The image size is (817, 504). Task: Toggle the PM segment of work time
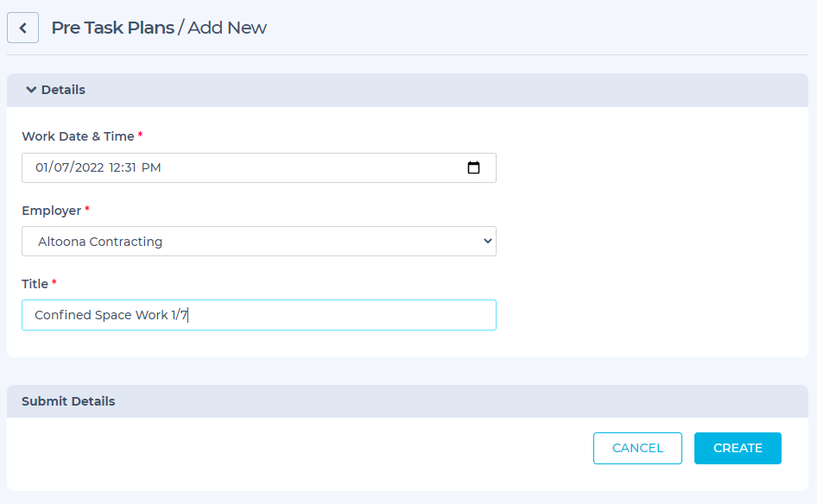152,167
